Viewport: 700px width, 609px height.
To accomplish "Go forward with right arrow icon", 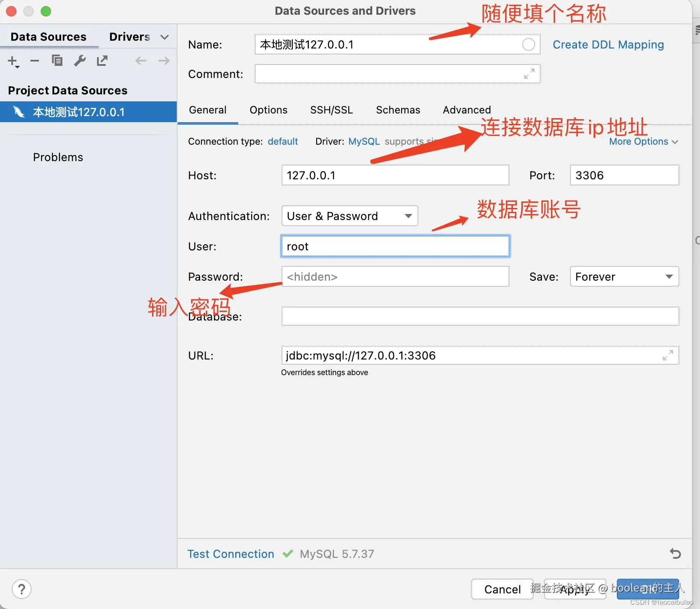I will click(164, 61).
